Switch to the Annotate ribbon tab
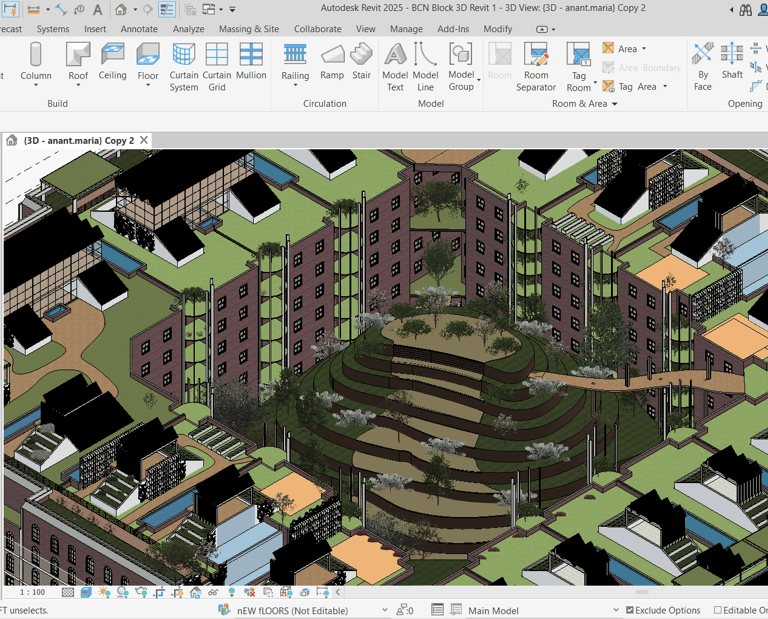Viewport: 768px width, 619px height. pos(139,29)
